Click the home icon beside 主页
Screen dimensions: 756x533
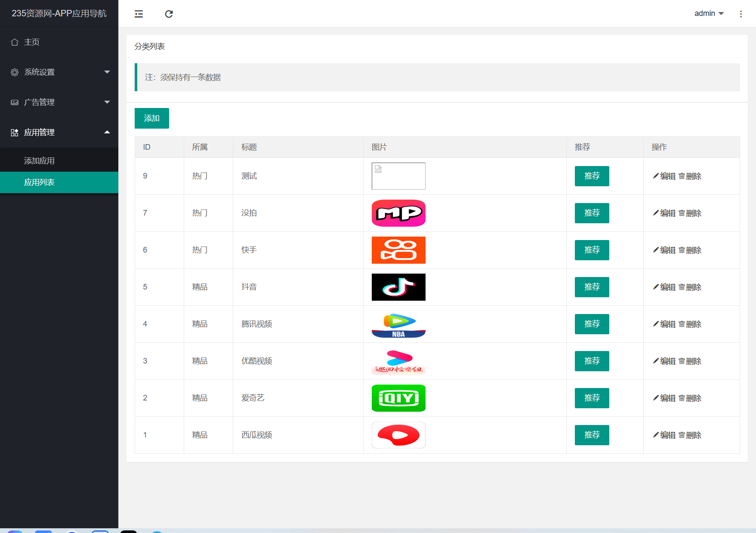pyautogui.click(x=15, y=42)
